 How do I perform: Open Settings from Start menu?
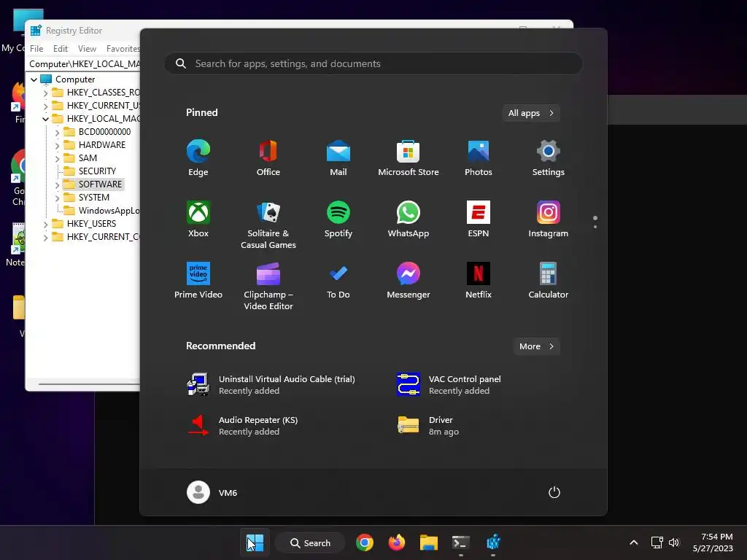click(x=549, y=158)
